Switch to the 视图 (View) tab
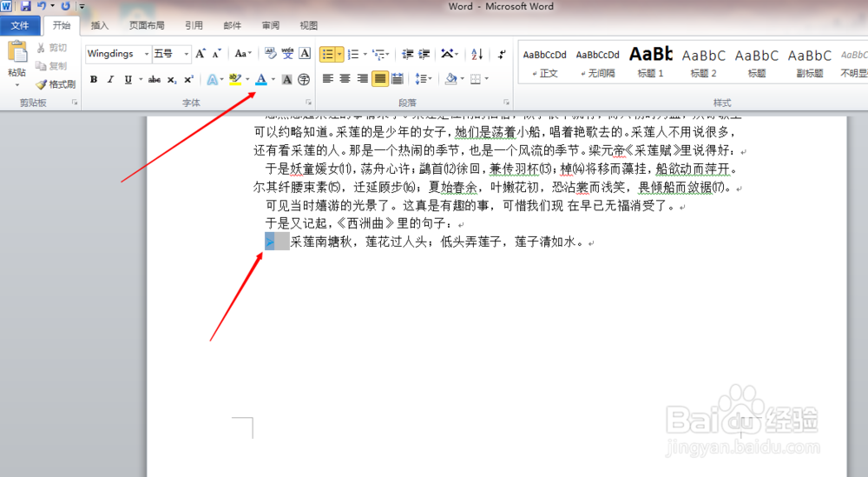 [309, 25]
